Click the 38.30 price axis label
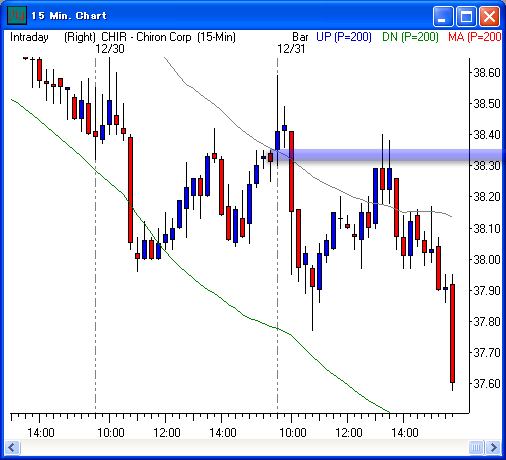Image resolution: width=506 pixels, height=460 pixels. (487, 166)
